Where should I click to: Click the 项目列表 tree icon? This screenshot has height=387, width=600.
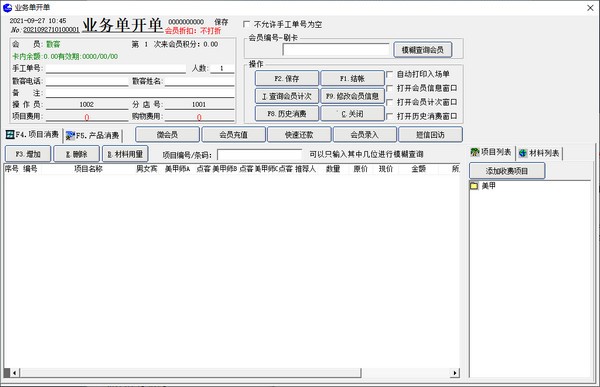point(475,152)
